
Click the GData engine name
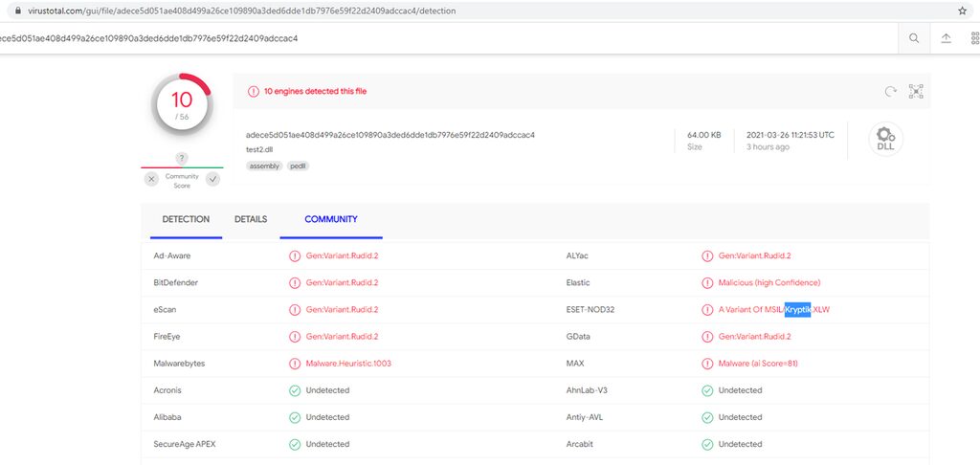point(578,337)
